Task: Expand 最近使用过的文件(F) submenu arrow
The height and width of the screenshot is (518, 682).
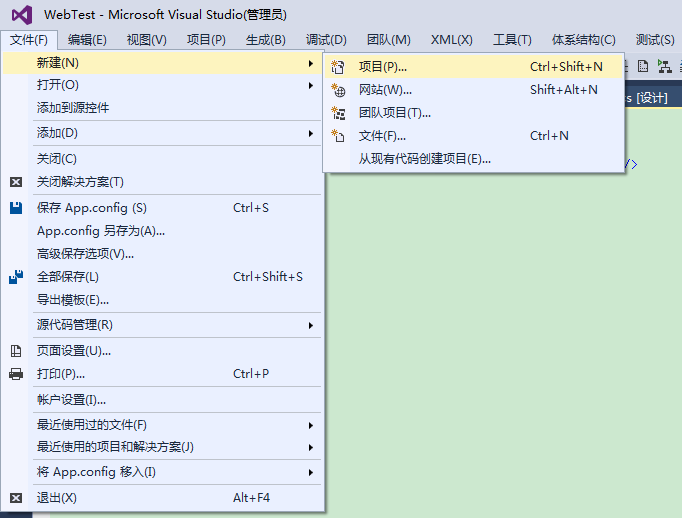Action: (x=311, y=425)
